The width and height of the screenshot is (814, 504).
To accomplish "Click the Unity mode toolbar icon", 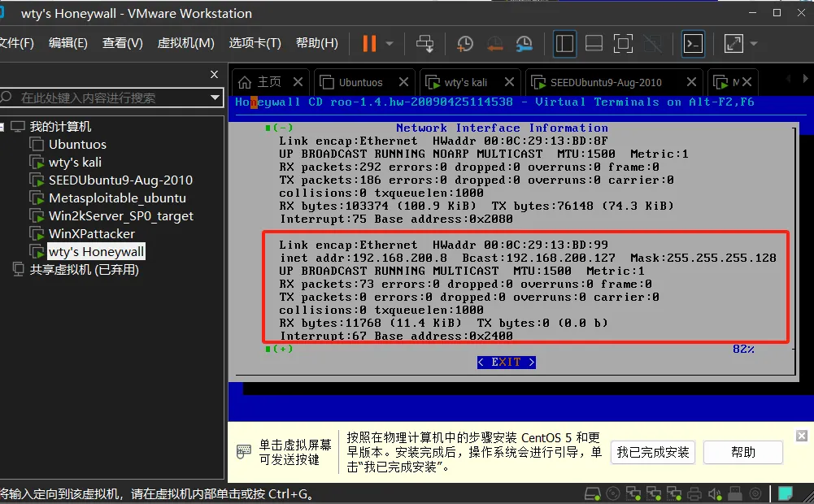I will tap(652, 44).
